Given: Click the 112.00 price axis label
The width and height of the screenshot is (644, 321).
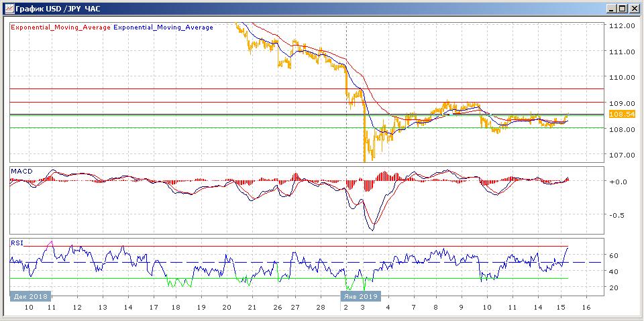Looking at the screenshot, I should pos(621,25).
